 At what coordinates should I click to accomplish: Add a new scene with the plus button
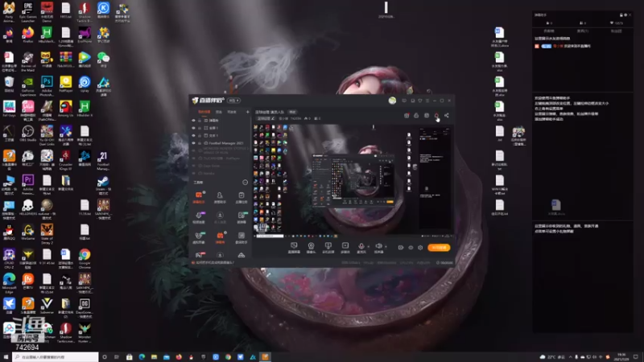(247, 112)
